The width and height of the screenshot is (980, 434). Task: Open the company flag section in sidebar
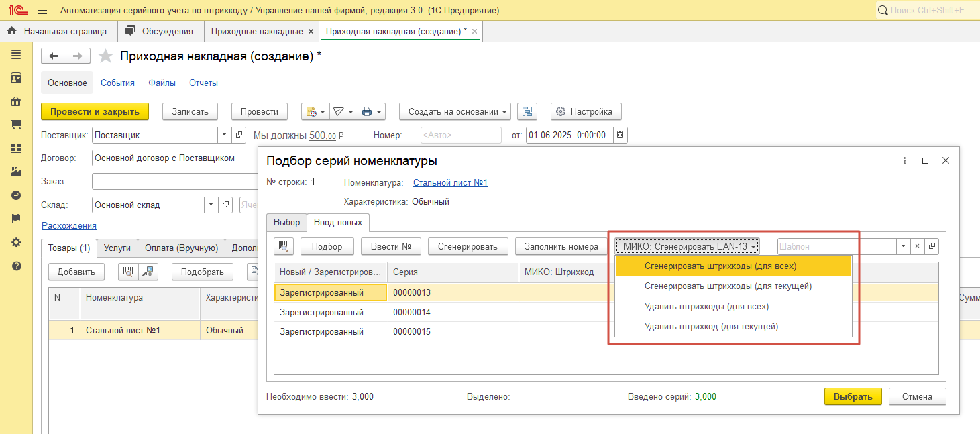tap(16, 219)
